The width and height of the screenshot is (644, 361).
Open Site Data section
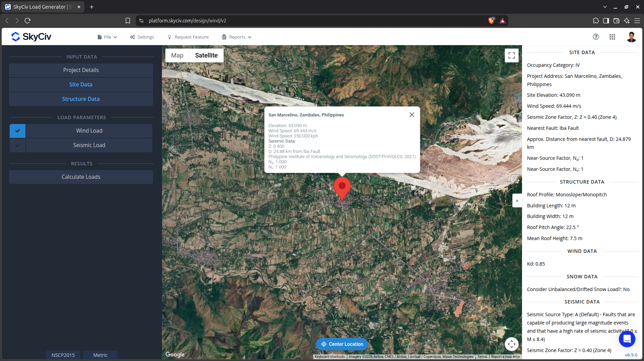coord(81,84)
